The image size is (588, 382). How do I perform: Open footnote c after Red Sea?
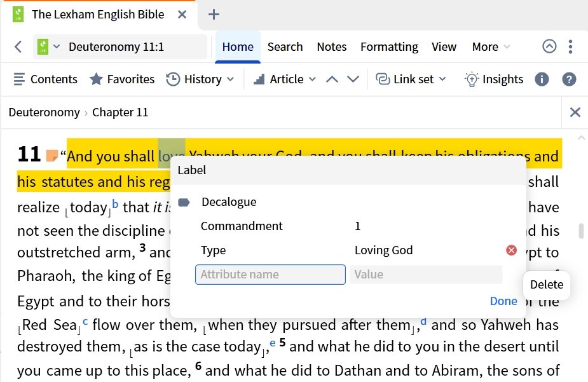(85, 322)
